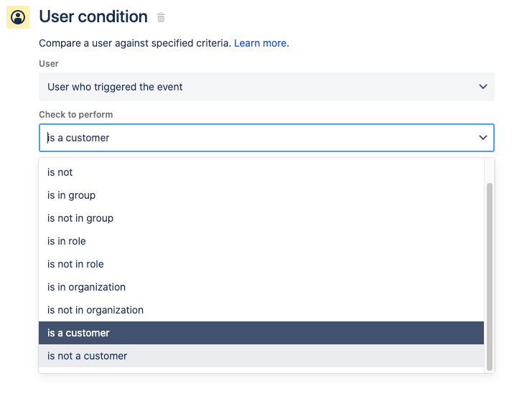Pick 'is not in organization' option

pos(95,310)
